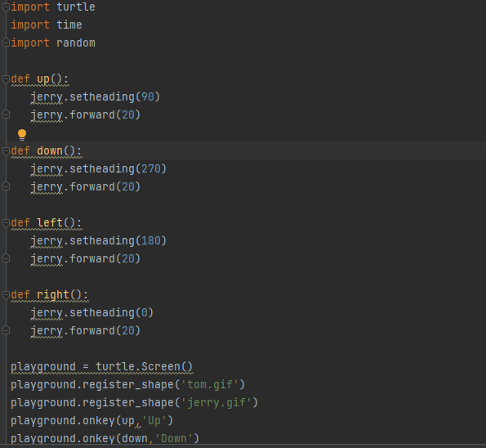Click the turtle.Screen() call
The height and width of the screenshot is (448, 486).
pos(144,367)
